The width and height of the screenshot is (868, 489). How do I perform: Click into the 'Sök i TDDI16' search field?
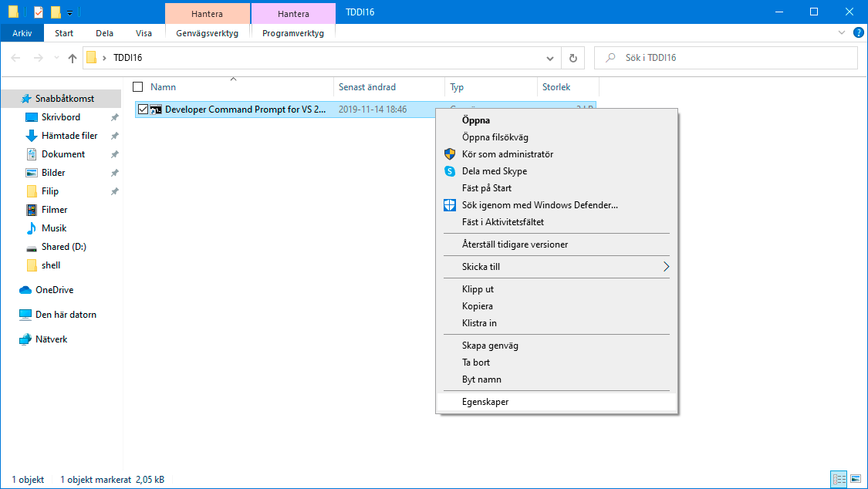(725, 58)
